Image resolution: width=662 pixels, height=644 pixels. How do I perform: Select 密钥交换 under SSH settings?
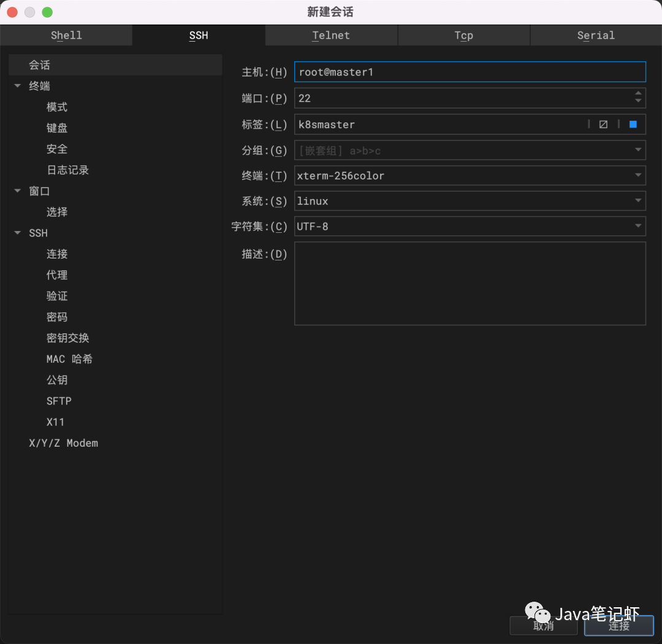pos(67,338)
